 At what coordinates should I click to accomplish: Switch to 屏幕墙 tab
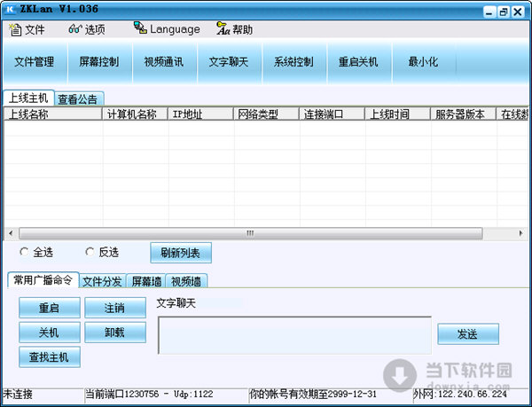click(146, 281)
